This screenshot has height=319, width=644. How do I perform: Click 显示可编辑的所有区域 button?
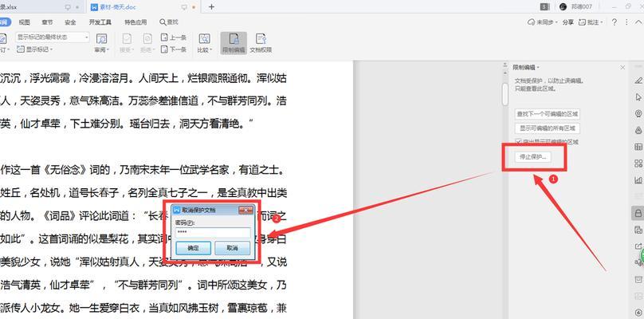[x=548, y=128]
